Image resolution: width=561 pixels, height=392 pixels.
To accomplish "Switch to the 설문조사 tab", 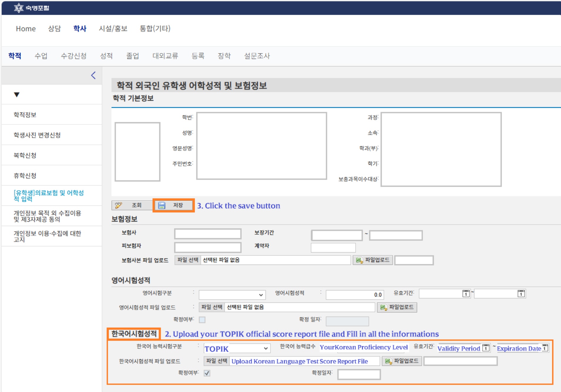I will (257, 56).
